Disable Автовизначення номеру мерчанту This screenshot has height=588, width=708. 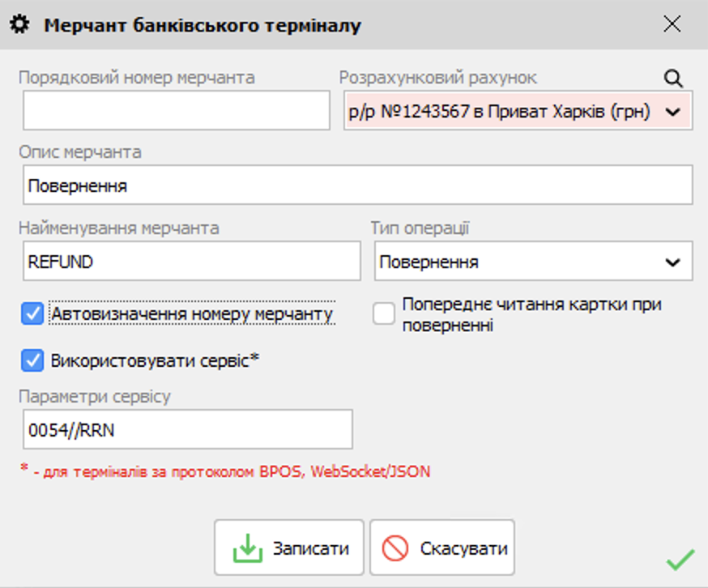(32, 312)
